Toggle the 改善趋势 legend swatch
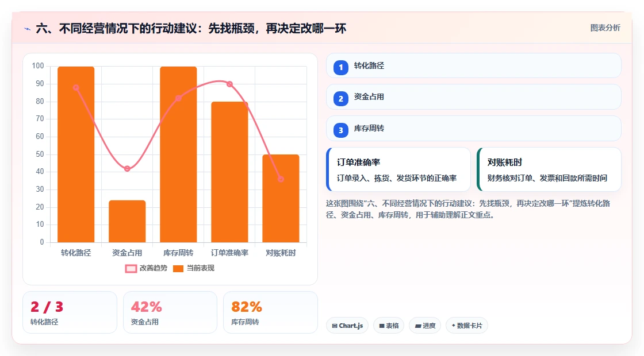Image resolution: width=644 pixels, height=356 pixels. click(131, 269)
